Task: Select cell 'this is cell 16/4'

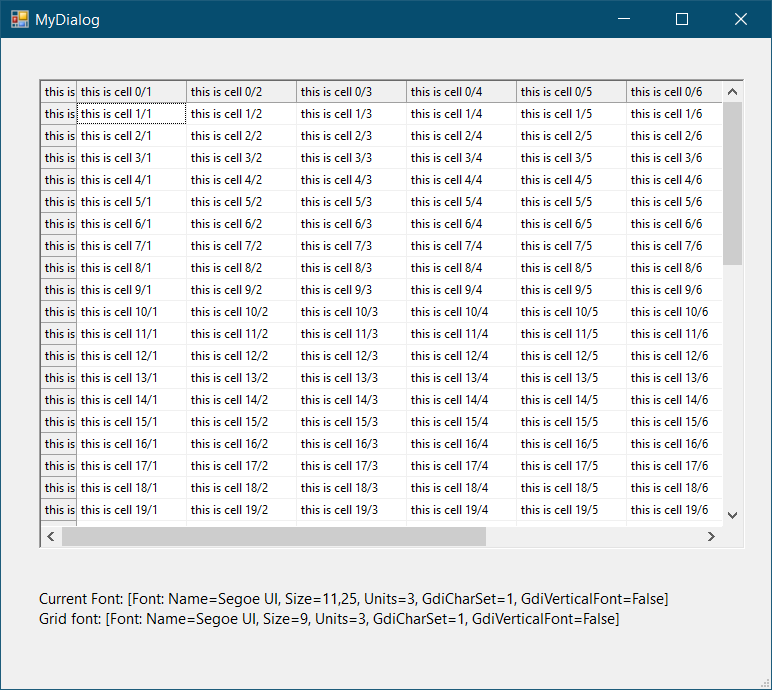Action: [461, 444]
